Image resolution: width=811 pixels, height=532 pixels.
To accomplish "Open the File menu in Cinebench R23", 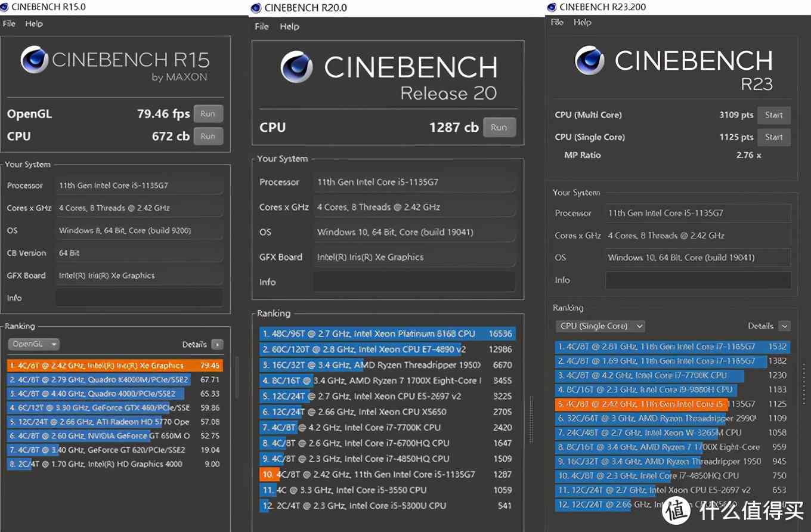I will (x=557, y=22).
